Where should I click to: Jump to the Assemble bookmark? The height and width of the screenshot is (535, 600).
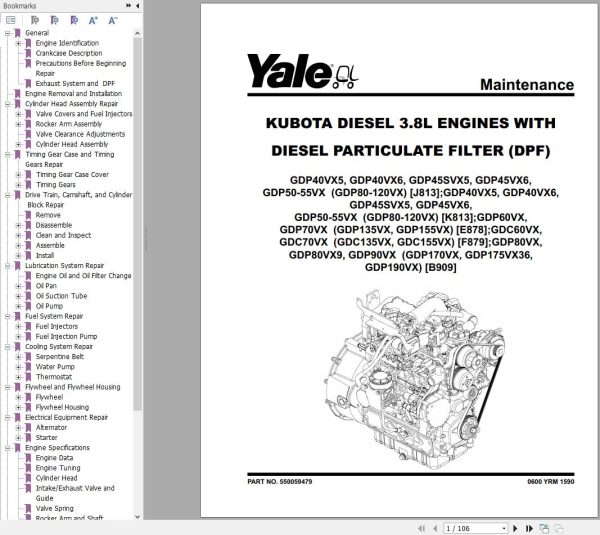click(x=50, y=245)
